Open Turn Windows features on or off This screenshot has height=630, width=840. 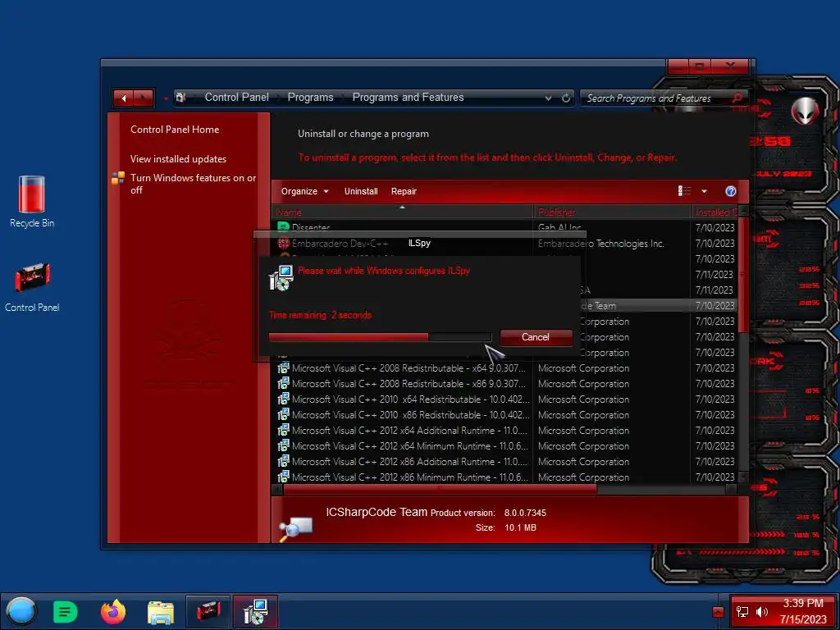[x=194, y=184]
